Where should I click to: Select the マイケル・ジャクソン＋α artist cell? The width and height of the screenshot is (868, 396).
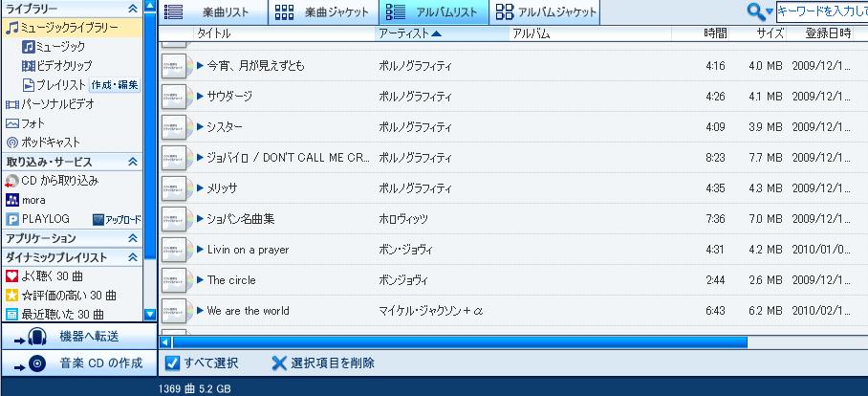click(431, 311)
